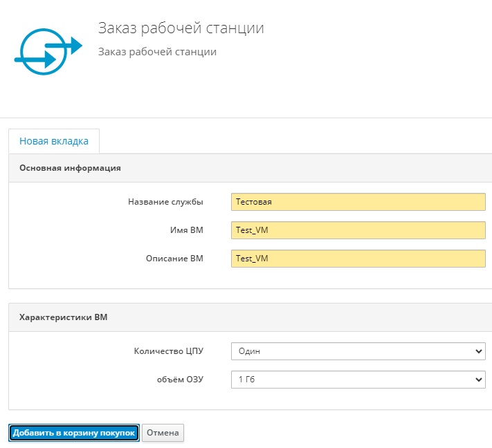Click the "Основная информация" section header

(x=71, y=168)
